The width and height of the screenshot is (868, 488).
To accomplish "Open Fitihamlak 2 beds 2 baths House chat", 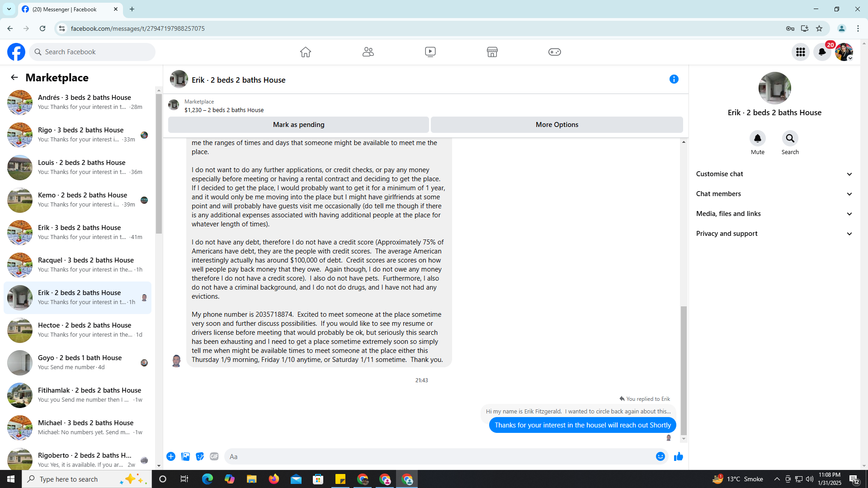I will pyautogui.click(x=77, y=395).
